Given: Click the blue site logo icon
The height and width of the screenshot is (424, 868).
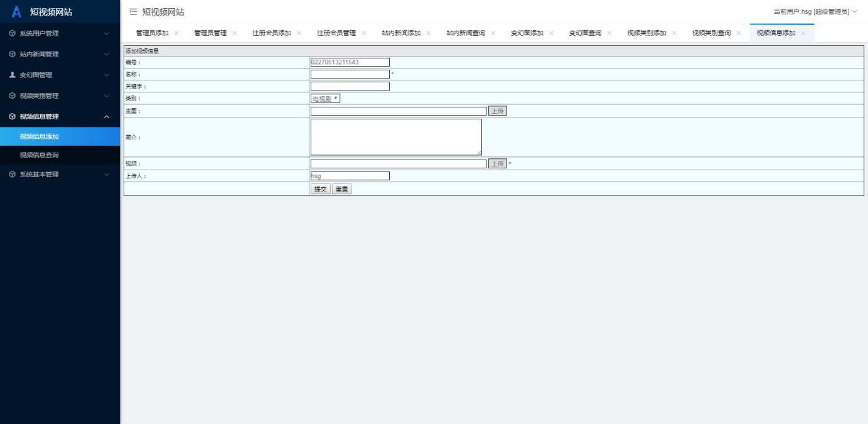Looking at the screenshot, I should [x=17, y=11].
